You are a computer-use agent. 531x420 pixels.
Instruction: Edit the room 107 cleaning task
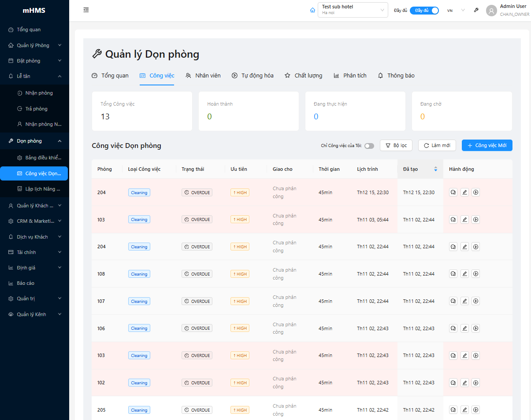point(464,301)
